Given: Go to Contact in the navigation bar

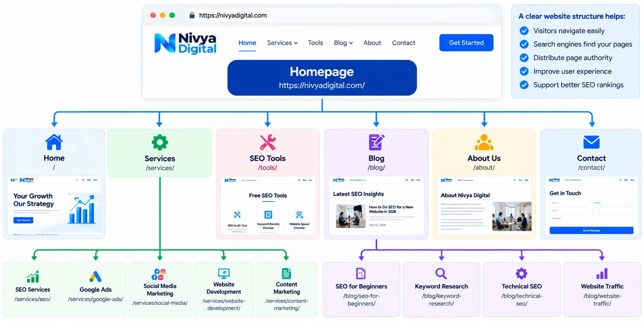Looking at the screenshot, I should point(404,43).
